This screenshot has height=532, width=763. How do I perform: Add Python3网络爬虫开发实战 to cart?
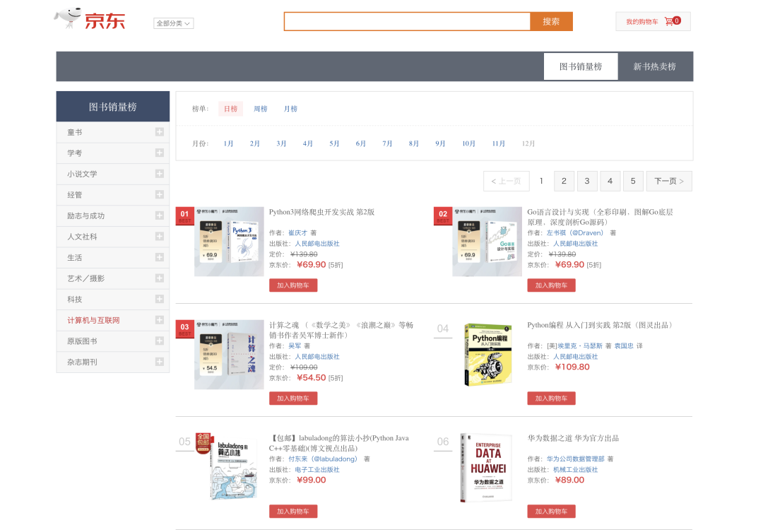click(x=293, y=285)
